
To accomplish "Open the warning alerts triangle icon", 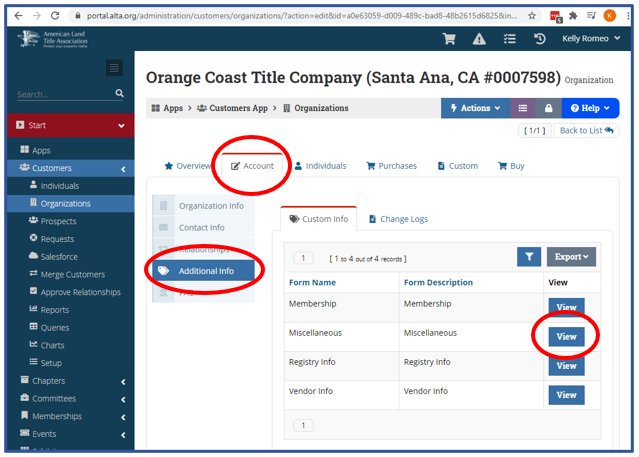I will tap(479, 39).
